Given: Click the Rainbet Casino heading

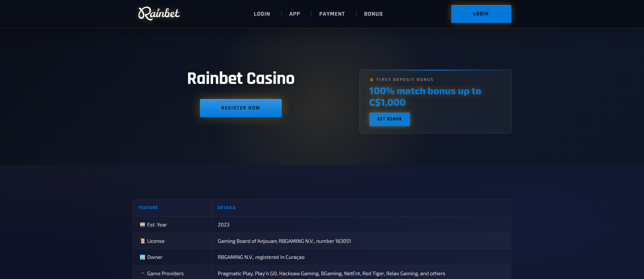Looking at the screenshot, I should 241,78.
